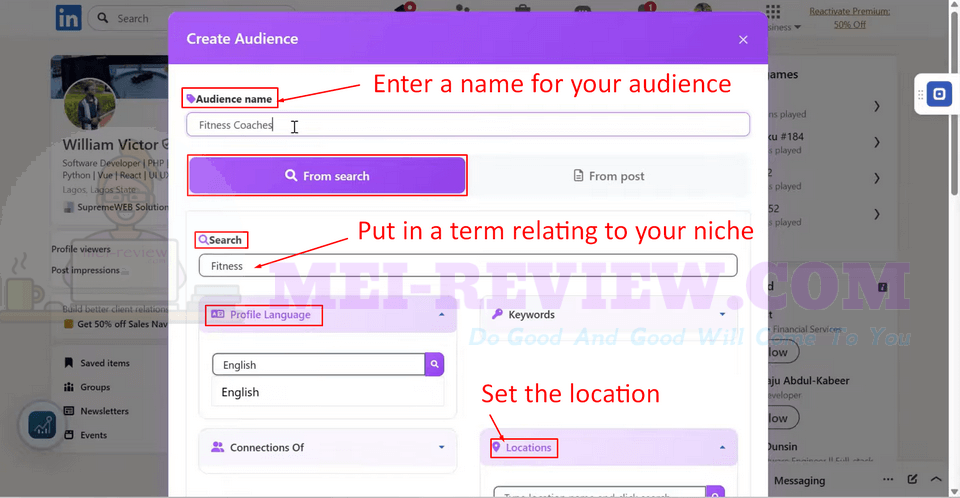960x498 pixels.
Task: Click William Victor's profile photo
Action: 89,104
